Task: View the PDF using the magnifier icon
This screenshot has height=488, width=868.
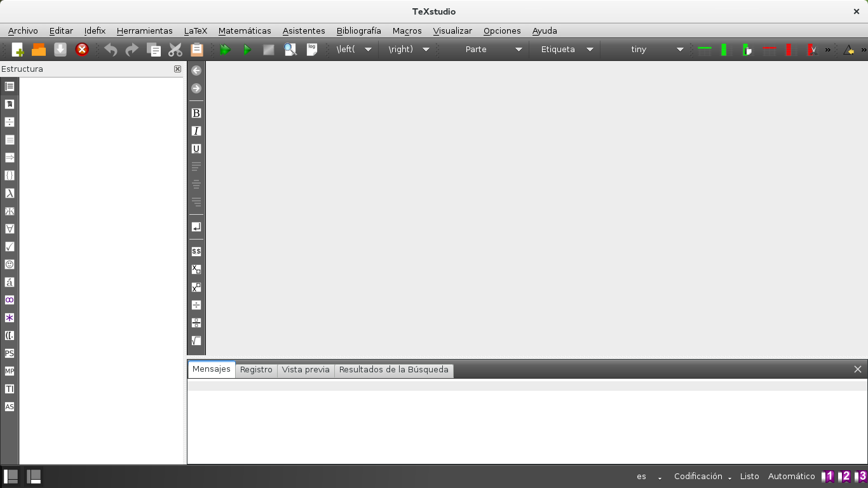Action: [x=290, y=50]
